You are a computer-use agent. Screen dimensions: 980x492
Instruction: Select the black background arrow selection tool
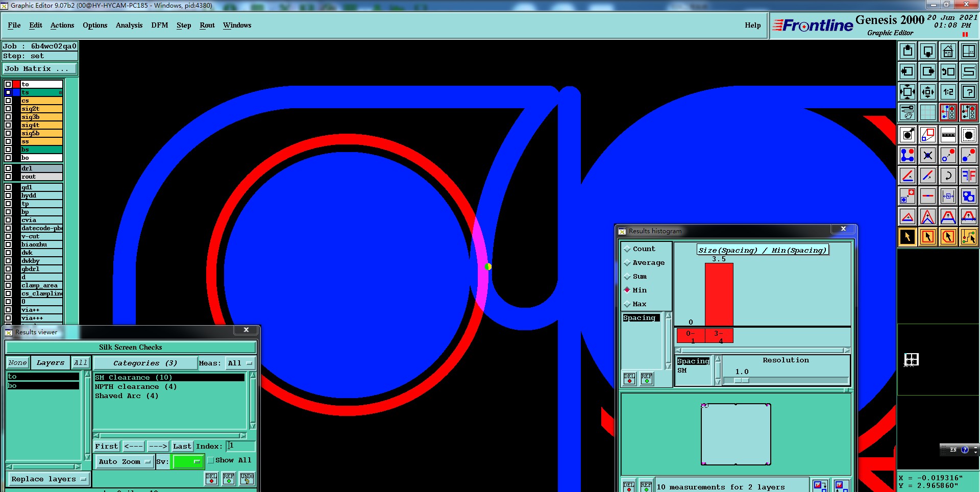pyautogui.click(x=908, y=237)
